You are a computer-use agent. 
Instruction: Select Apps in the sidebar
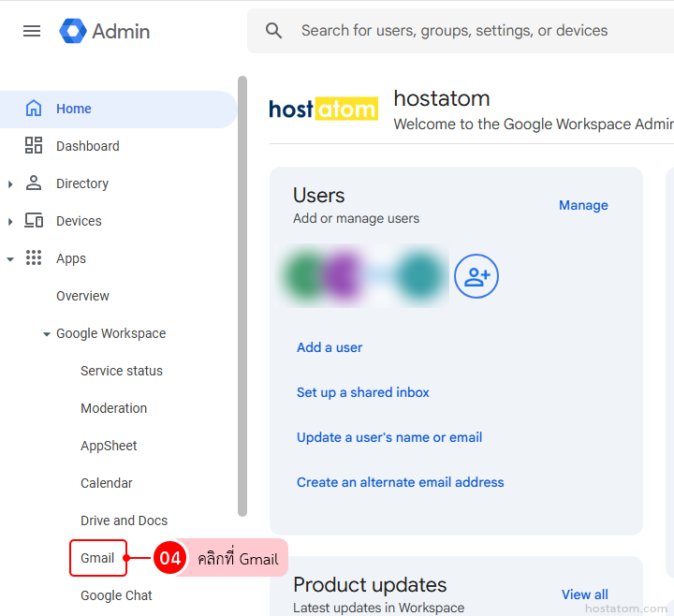pos(71,258)
